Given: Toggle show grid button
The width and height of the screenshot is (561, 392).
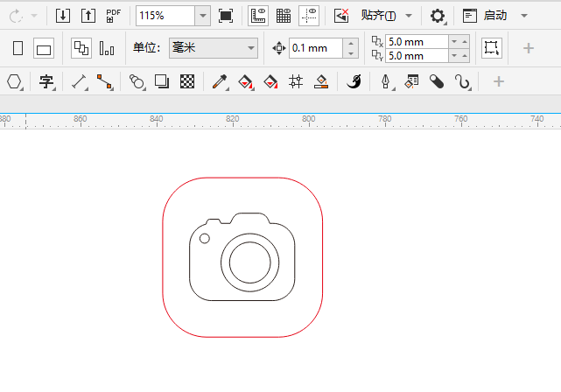Looking at the screenshot, I should pyautogui.click(x=284, y=16).
